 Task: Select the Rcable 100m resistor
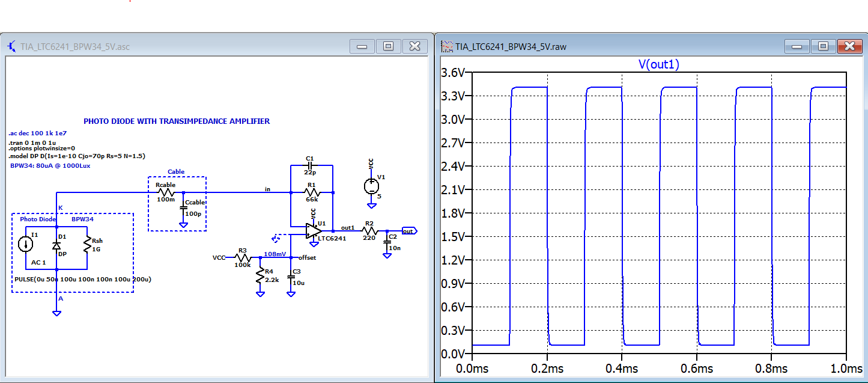pyautogui.click(x=166, y=192)
